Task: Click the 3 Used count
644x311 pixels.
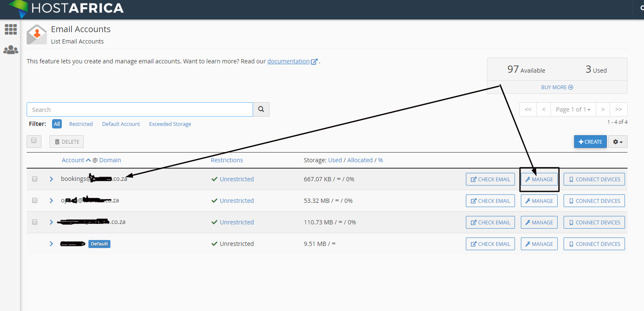Action: [596, 70]
